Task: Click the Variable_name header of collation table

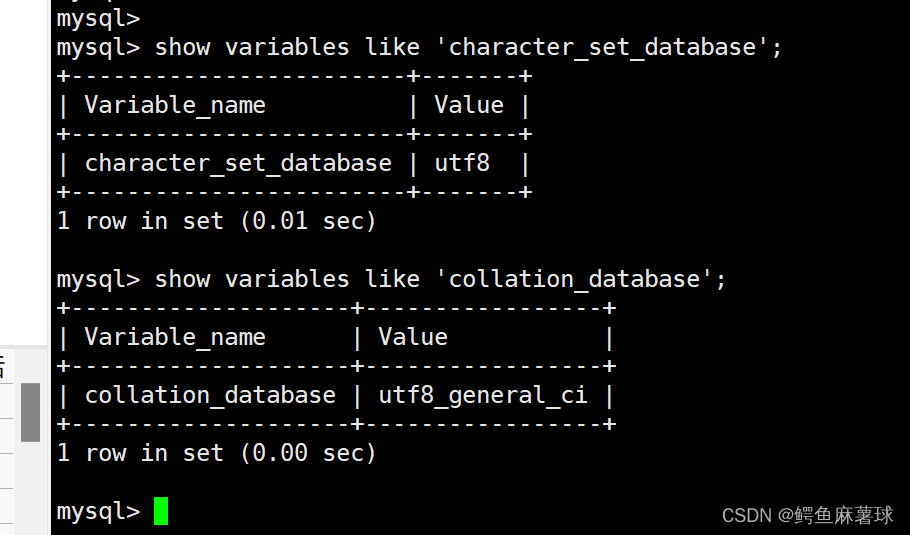Action: click(175, 337)
